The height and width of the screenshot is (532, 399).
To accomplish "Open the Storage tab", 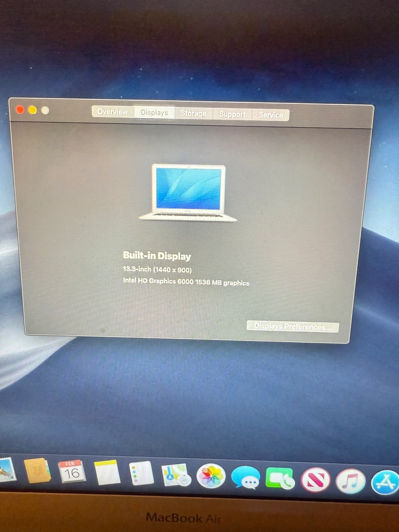I will tap(194, 113).
